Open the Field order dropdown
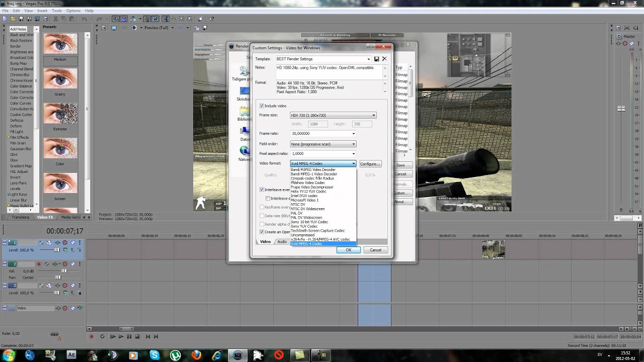Viewport: 644px width, 362px height. (354, 144)
